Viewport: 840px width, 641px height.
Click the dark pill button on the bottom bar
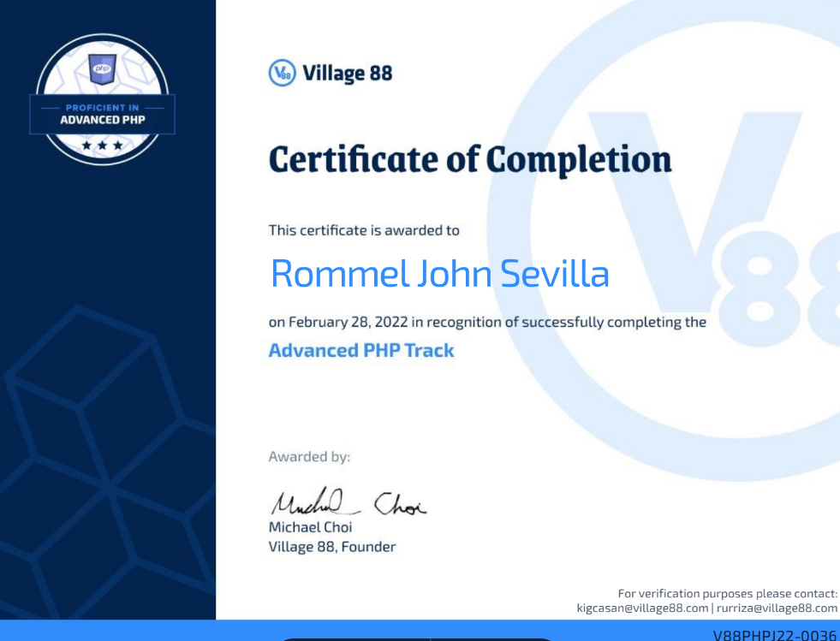(416, 638)
